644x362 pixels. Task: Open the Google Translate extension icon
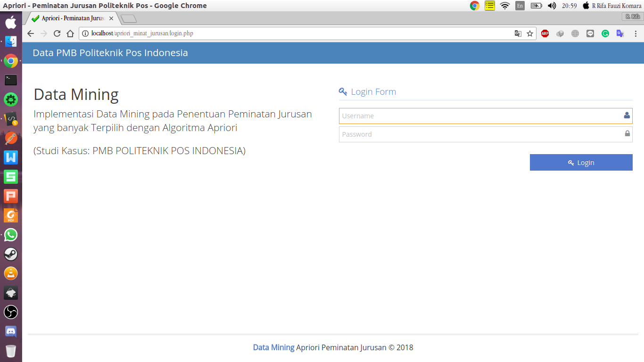[620, 33]
